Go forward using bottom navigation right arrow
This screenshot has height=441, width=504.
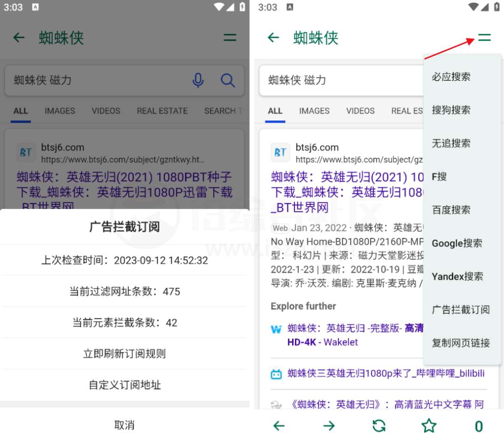coord(329,426)
